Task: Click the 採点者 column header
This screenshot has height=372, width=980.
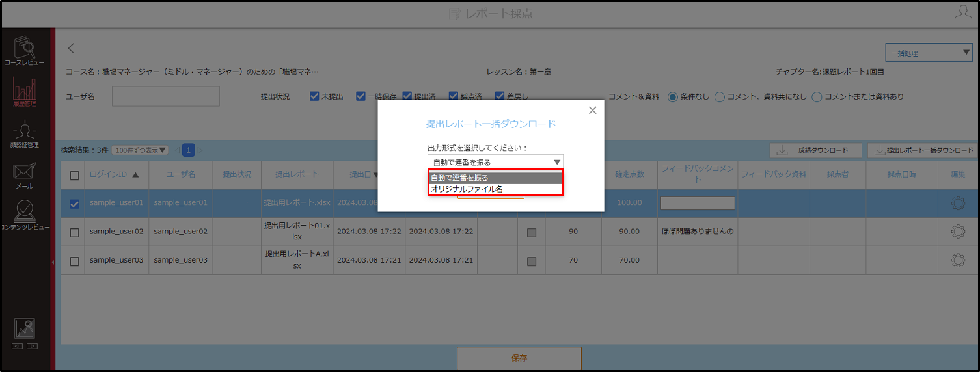Action: tap(837, 174)
